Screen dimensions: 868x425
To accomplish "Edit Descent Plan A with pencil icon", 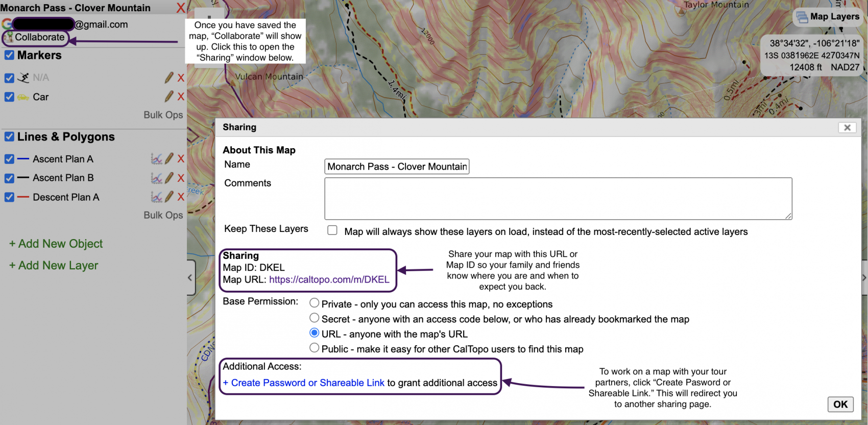I will (x=169, y=197).
